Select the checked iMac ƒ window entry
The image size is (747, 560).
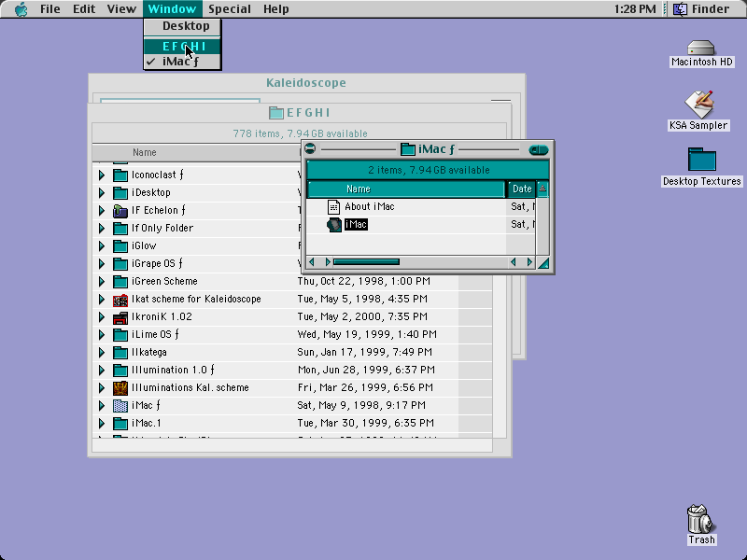point(182,62)
